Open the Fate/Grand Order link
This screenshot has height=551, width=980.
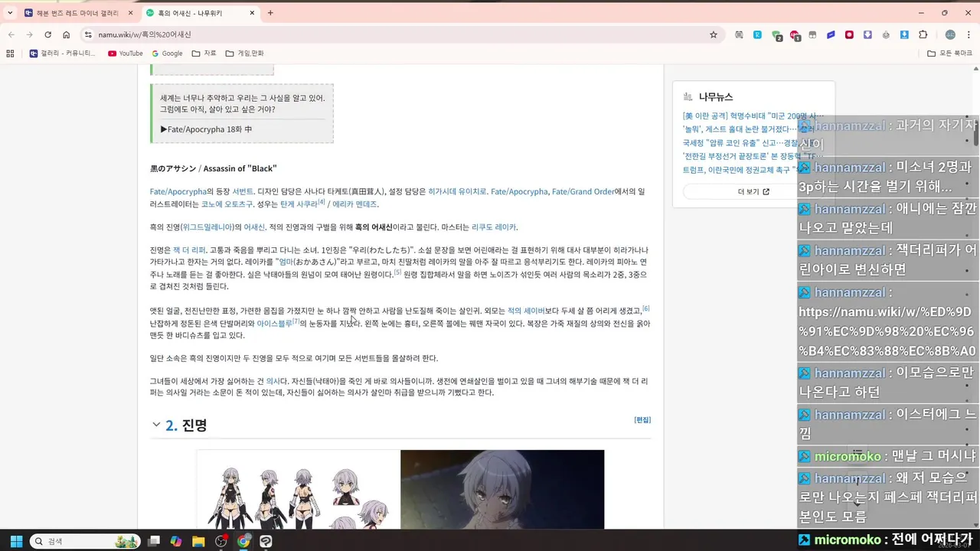tap(583, 192)
